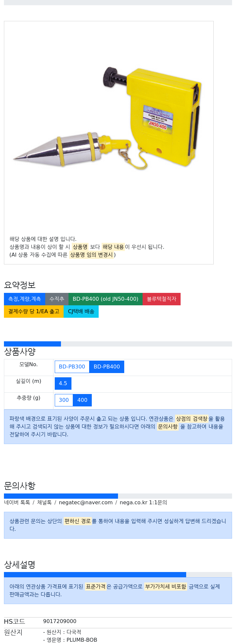Click the 수직추 gray tag

[x=57, y=299]
